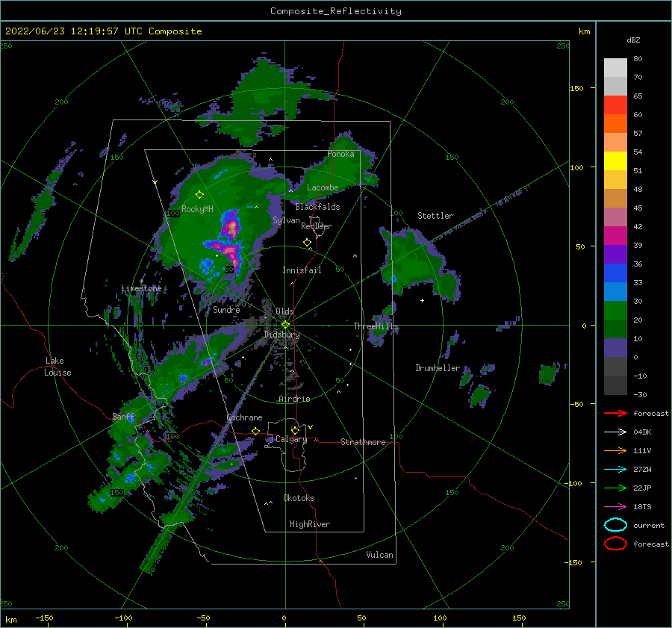Screen dimensions: 672x628
Task: Click the white 04DK arrow in legend
Action: point(615,432)
